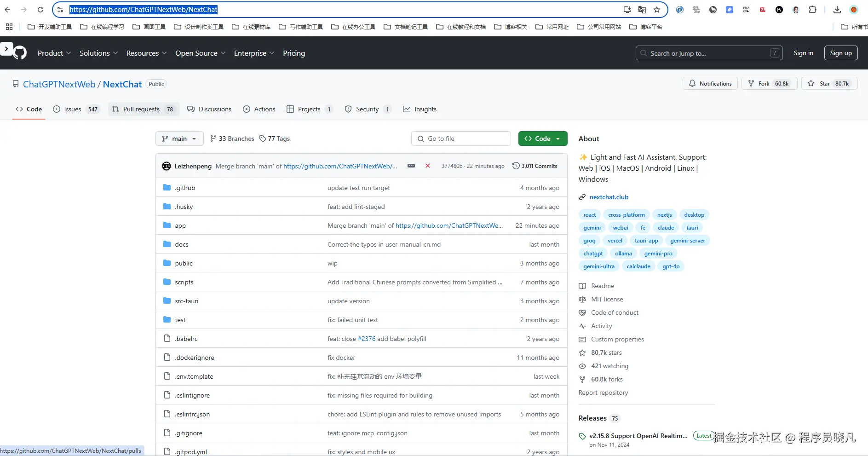This screenshot has width=868, height=456.
Task: Open the green Code dropdown button
Action: click(543, 139)
